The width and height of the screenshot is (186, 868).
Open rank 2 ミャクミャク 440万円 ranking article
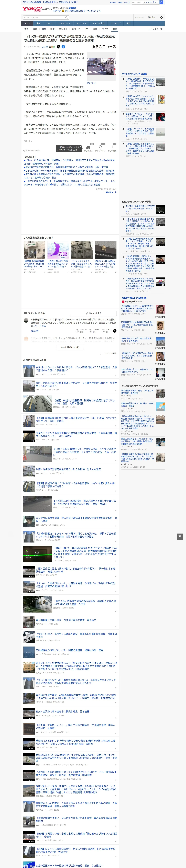[140, 101]
